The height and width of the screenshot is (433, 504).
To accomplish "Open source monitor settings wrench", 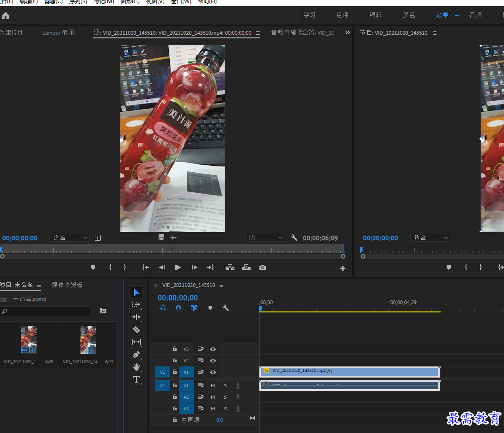I will [x=294, y=238].
